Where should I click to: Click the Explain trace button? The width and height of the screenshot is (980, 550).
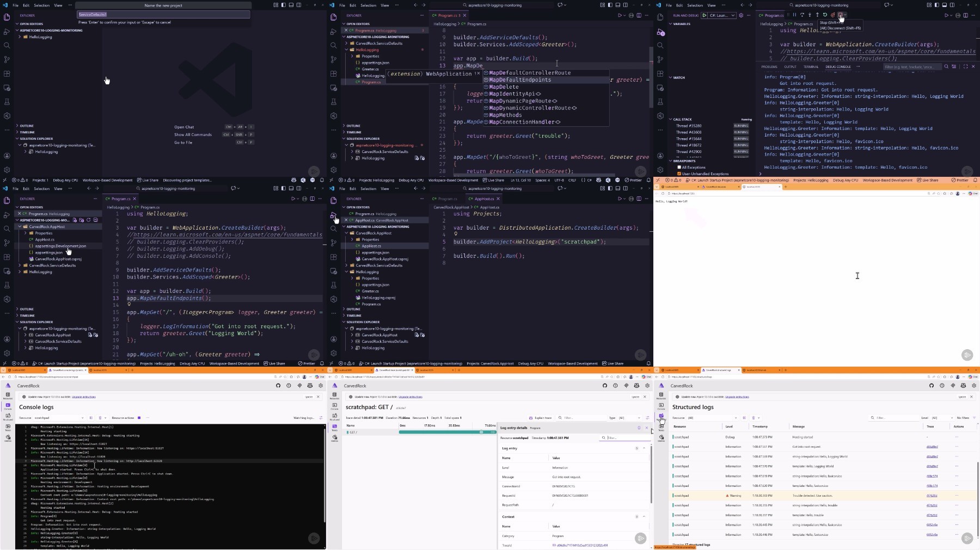tap(540, 418)
